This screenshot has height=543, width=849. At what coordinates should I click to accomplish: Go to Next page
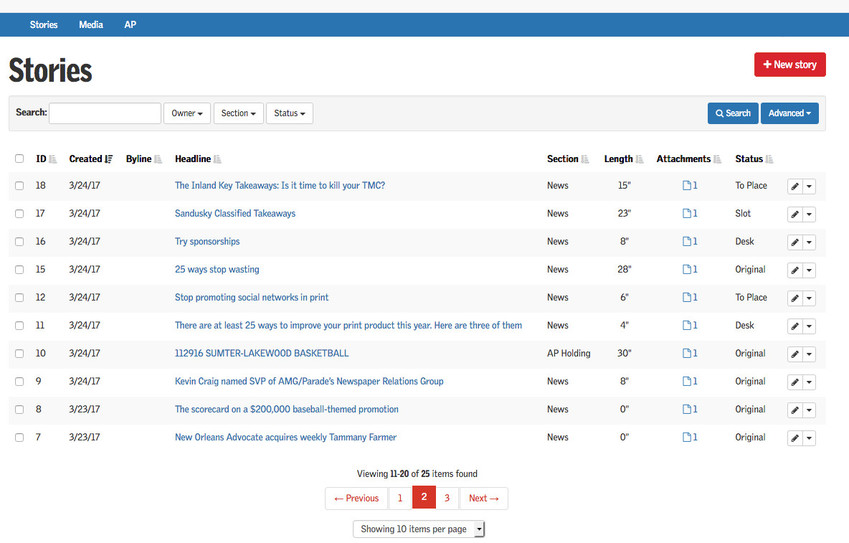click(484, 498)
